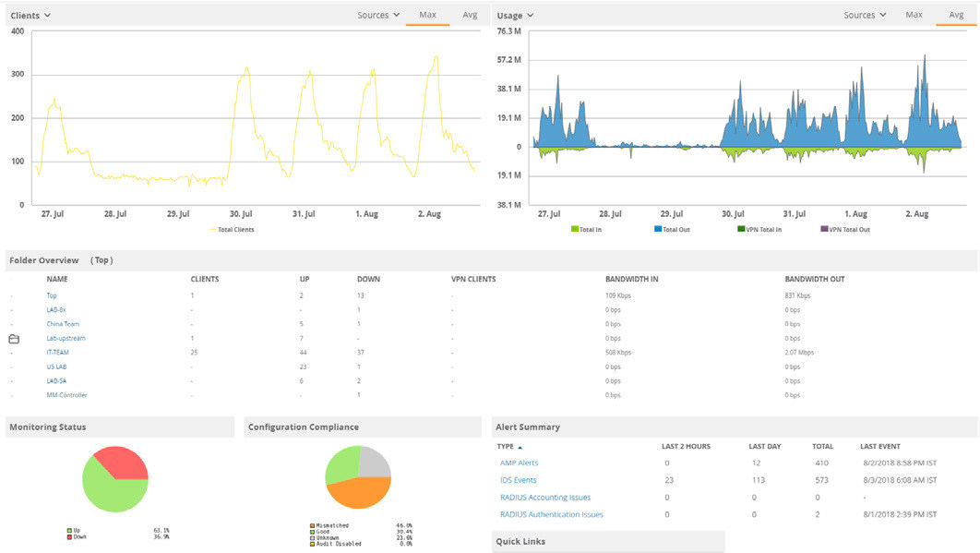This screenshot has width=980, height=553.
Task: Switch Clients graph to Avg
Action: coord(470,15)
